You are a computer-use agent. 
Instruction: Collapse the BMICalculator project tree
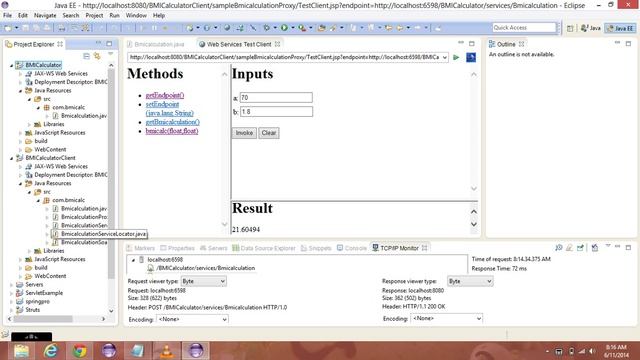click(x=11, y=65)
